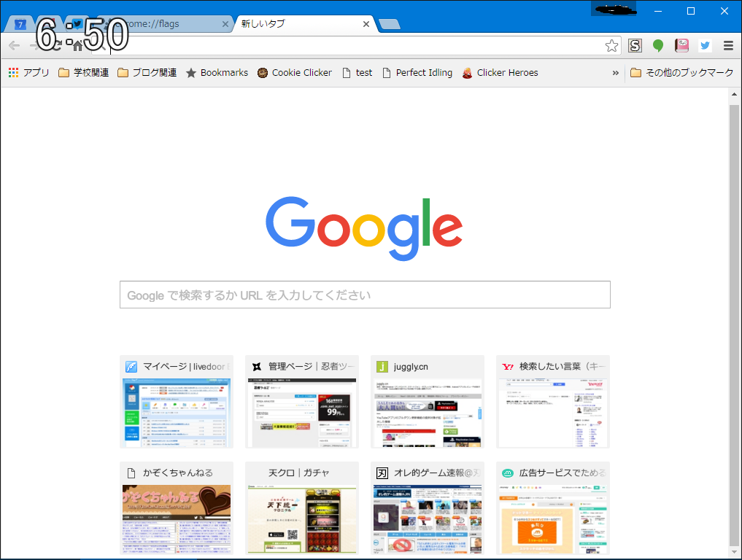Open the Twitter bird extension icon

click(x=705, y=45)
